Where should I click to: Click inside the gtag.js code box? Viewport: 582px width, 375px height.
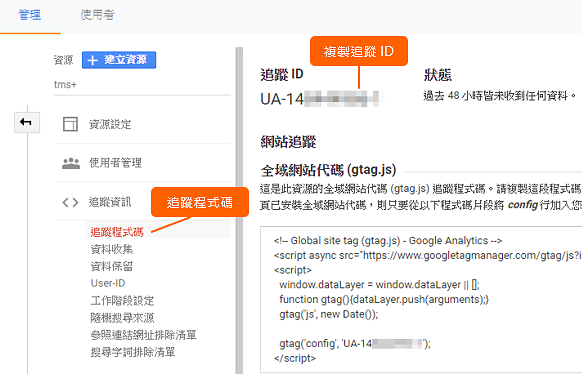pos(421,299)
